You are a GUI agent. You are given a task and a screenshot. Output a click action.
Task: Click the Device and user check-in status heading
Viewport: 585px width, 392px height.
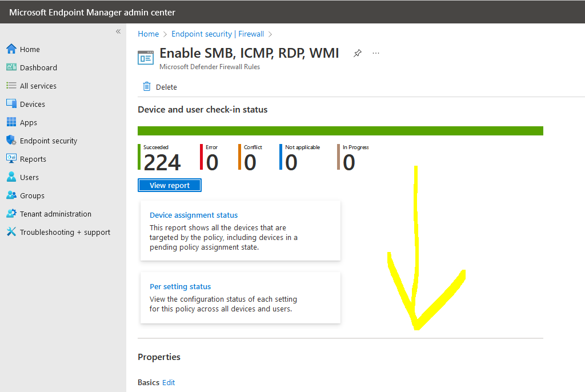(x=203, y=109)
